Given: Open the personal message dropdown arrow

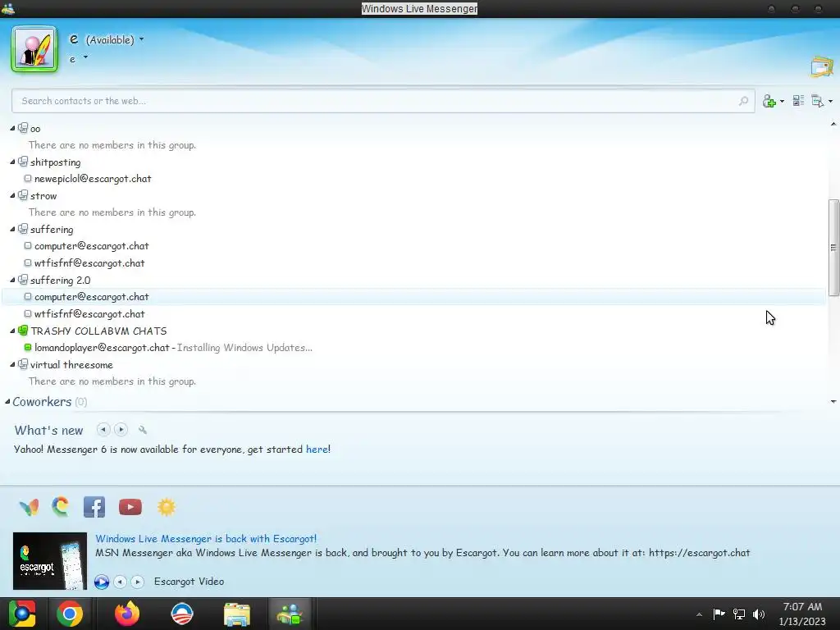Looking at the screenshot, I should (x=85, y=57).
